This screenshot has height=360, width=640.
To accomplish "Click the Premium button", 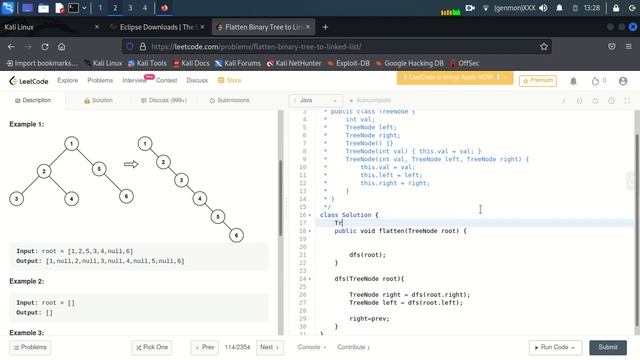I will pyautogui.click(x=538, y=80).
